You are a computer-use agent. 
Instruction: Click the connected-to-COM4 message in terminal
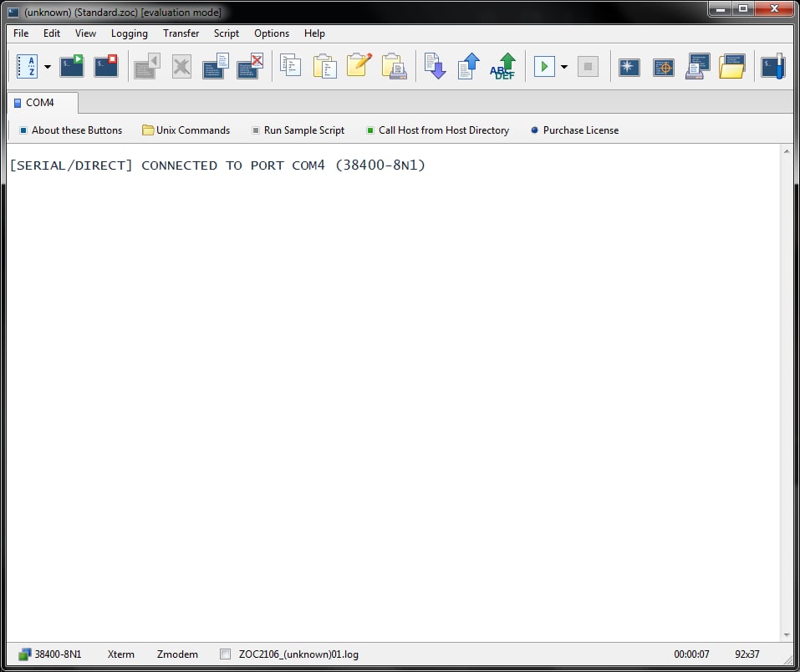(217, 165)
